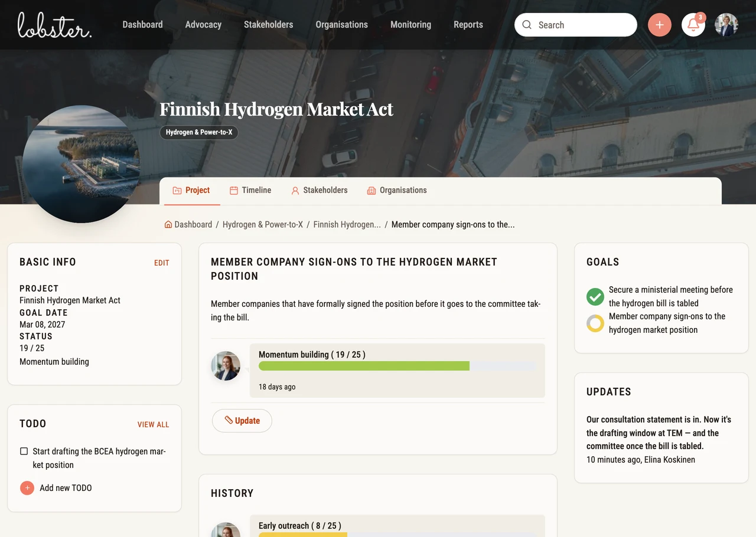The width and height of the screenshot is (756, 537).
Task: Click the consultation statement update text
Action: 659,433
